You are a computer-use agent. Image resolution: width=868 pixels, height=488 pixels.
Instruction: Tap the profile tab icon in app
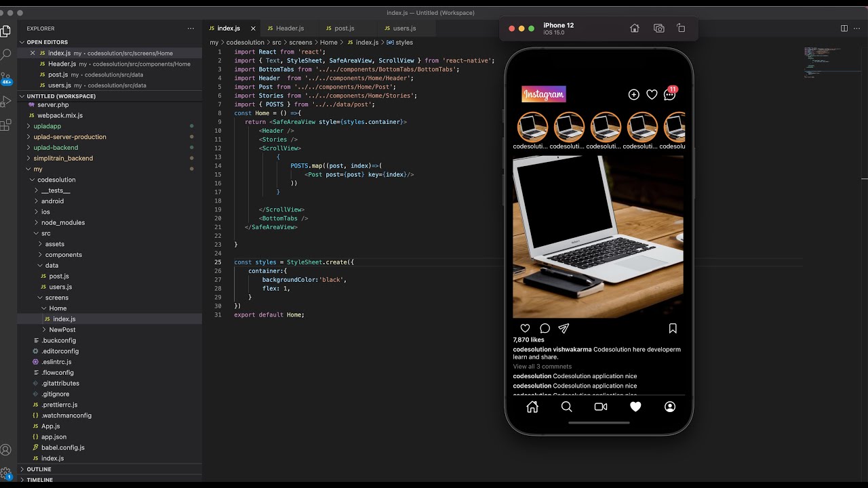click(670, 407)
